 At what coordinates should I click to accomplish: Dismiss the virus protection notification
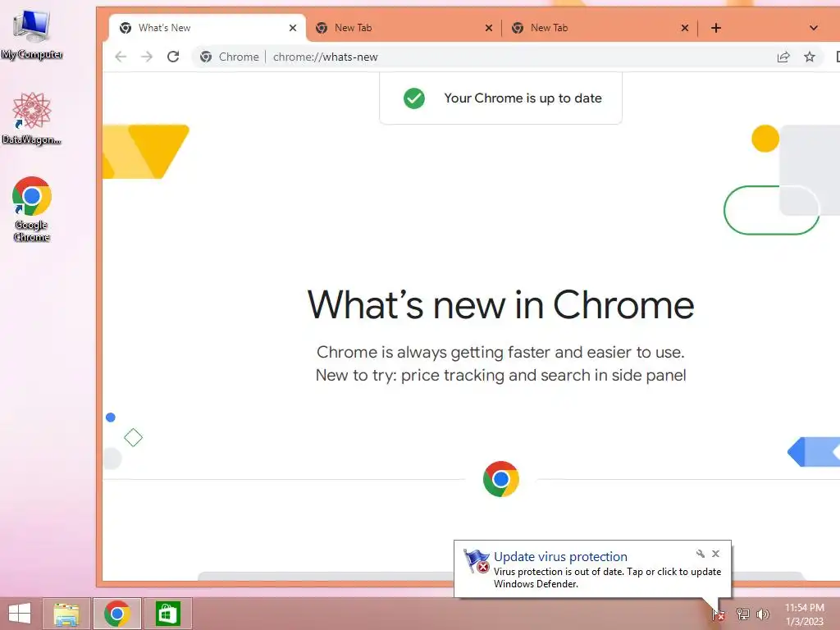coord(715,554)
